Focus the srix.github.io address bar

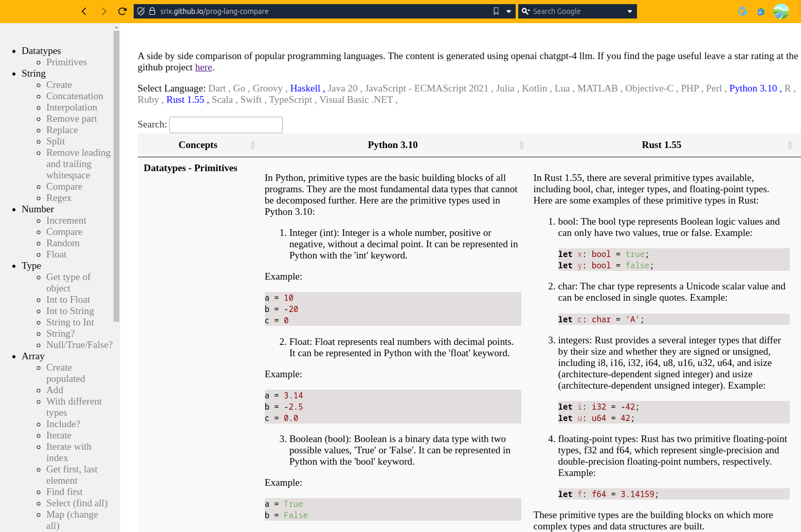point(324,11)
